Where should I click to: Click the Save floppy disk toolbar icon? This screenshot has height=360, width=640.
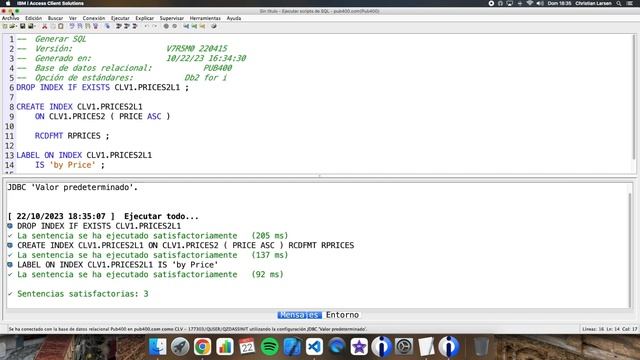tap(22, 26)
